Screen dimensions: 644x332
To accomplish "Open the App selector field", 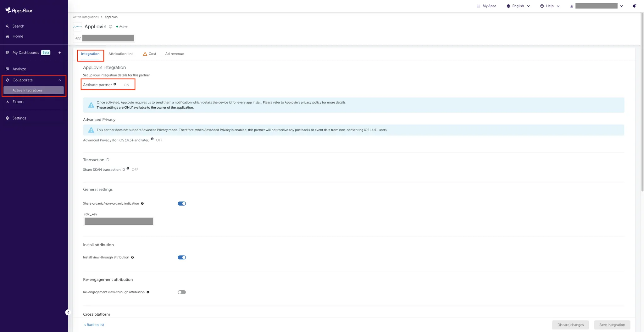I will pyautogui.click(x=104, y=38).
